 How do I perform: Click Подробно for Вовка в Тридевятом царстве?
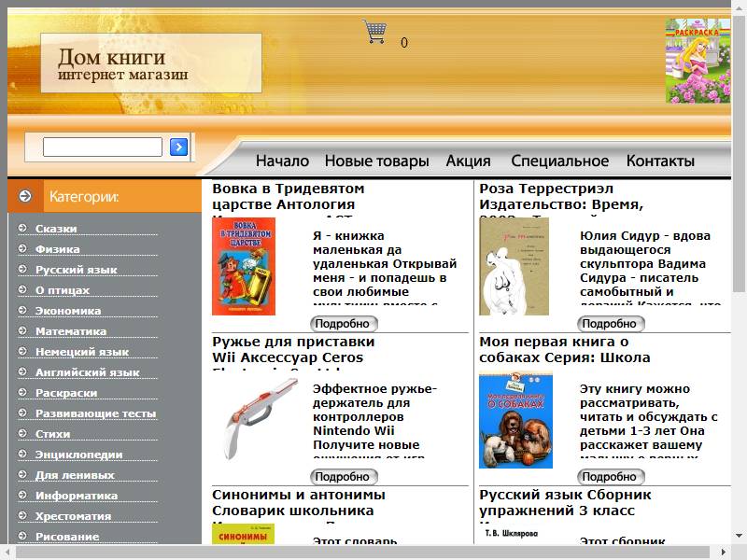coord(344,324)
